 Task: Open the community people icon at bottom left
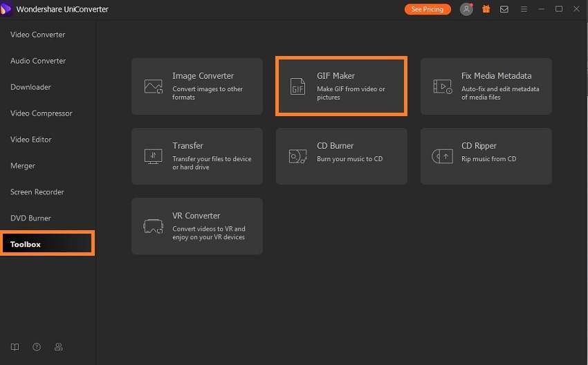59,347
